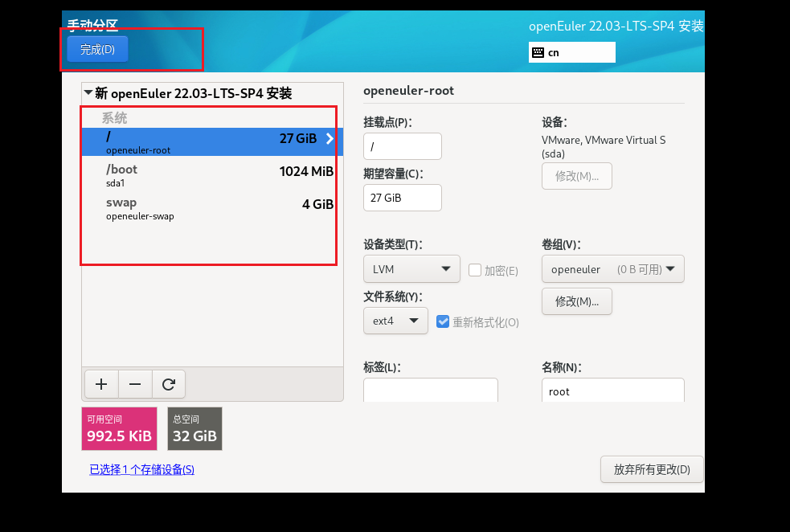Viewport: 790px width, 532px height.
Task: Click the 标签(L) label input field
Action: [x=431, y=391]
